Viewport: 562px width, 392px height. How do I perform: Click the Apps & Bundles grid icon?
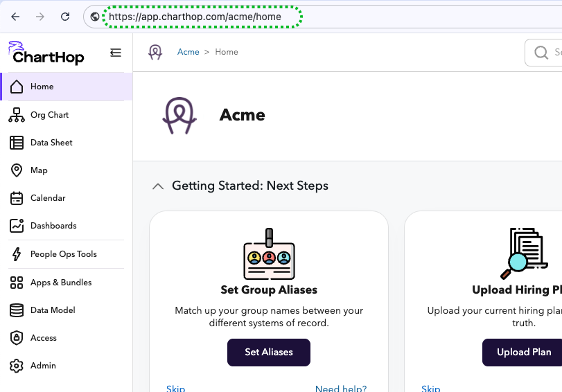coord(17,283)
